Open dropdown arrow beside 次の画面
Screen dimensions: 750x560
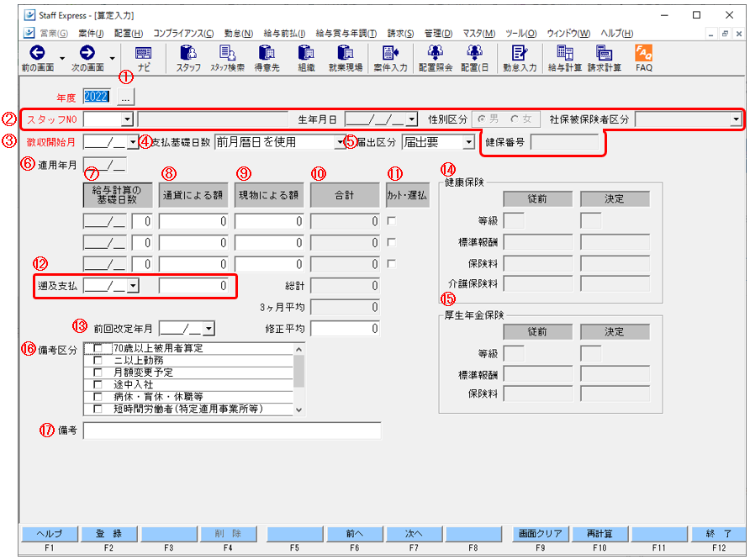coord(112,58)
